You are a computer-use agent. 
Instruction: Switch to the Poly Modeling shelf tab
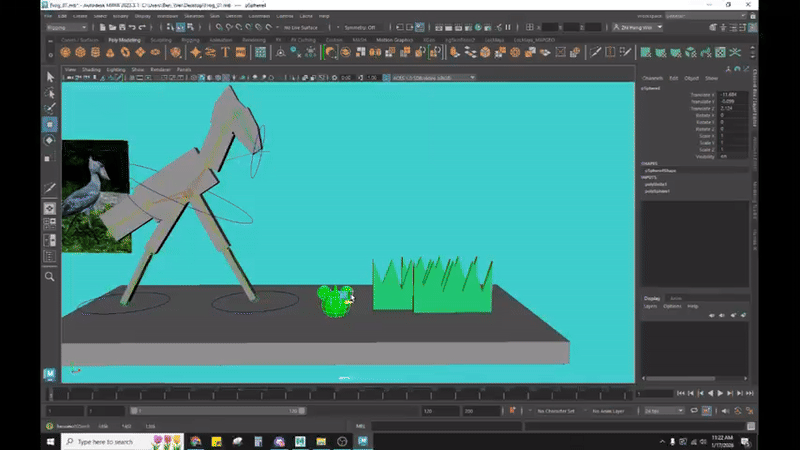[x=122, y=40]
